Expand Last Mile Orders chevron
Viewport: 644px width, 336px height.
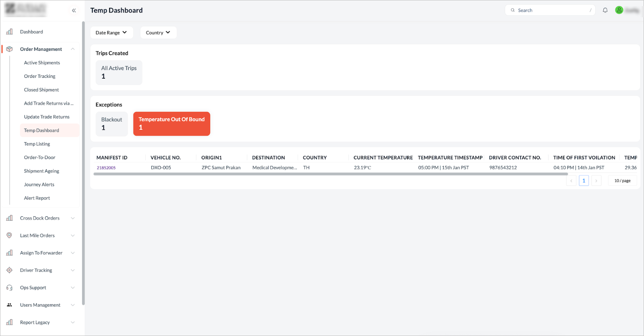pyautogui.click(x=73, y=236)
